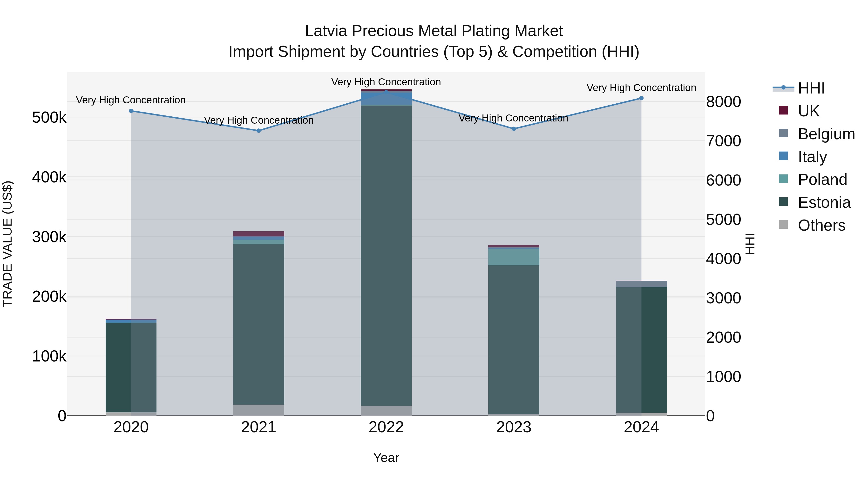868x488 pixels.
Task: Click the 500k left axis tick label
Action: click(49, 118)
